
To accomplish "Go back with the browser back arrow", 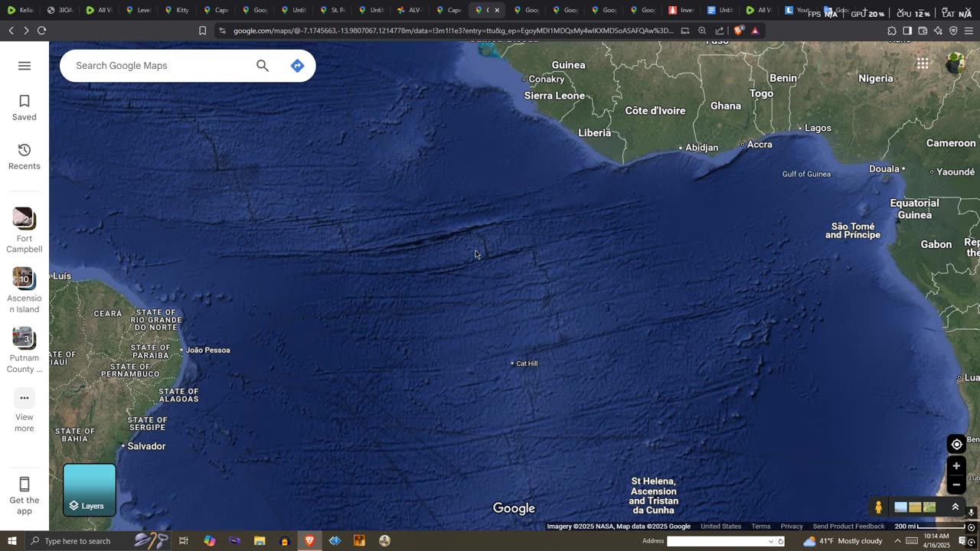I will click(11, 31).
